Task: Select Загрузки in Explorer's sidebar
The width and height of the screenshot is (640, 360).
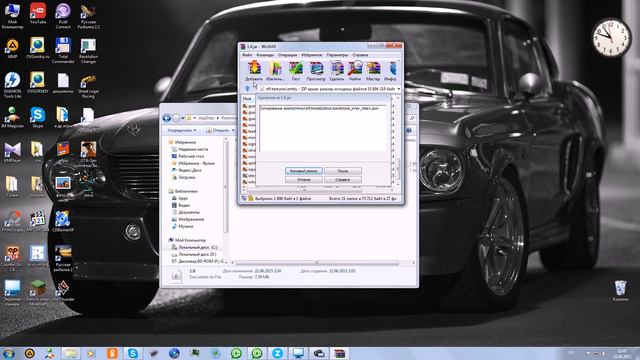Action: (183, 177)
